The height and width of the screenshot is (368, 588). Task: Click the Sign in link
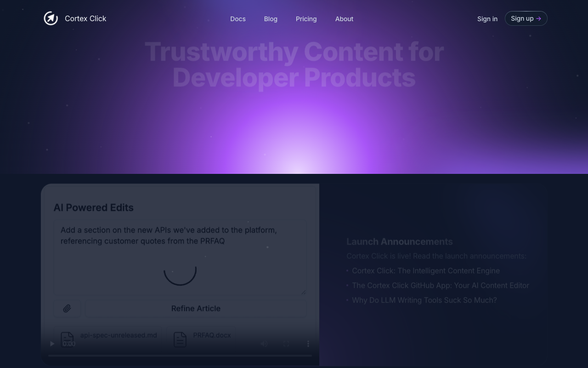click(487, 19)
